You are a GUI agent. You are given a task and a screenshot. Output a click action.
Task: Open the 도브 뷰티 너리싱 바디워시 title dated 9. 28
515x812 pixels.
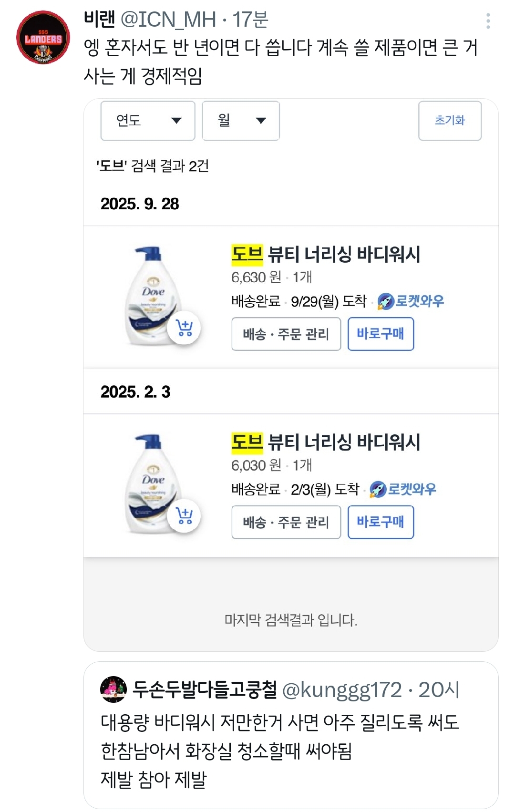point(326,254)
